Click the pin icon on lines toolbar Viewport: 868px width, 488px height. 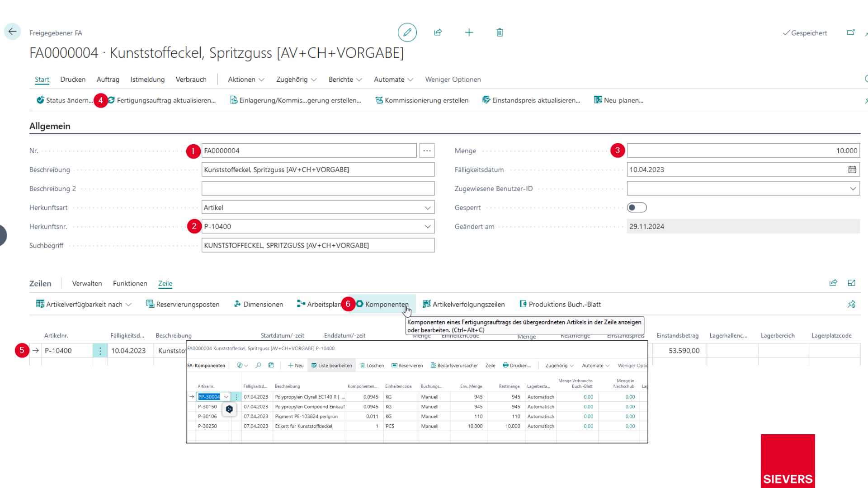pos(852,304)
